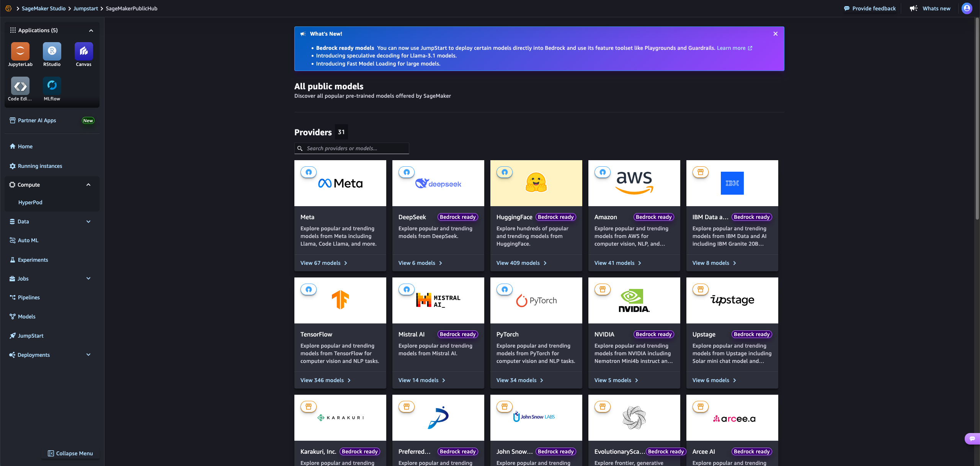Open the RStudio app icon
Screen dimensions: 980x466
click(x=52, y=51)
